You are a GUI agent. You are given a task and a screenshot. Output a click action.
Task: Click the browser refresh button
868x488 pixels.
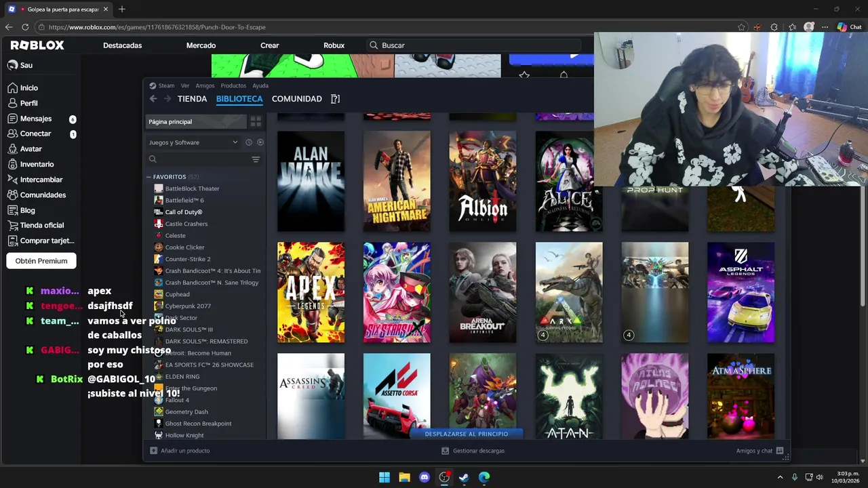(25, 27)
